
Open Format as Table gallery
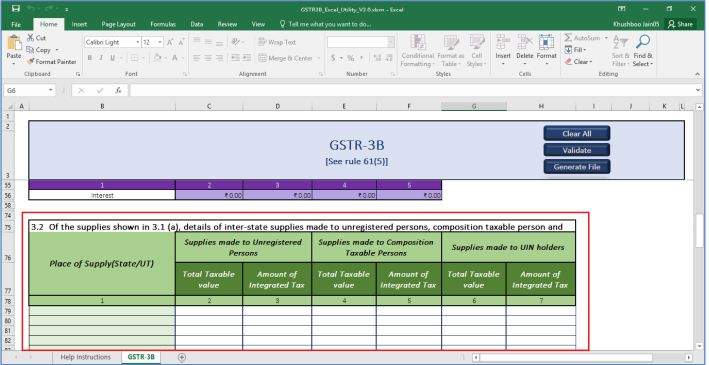450,51
